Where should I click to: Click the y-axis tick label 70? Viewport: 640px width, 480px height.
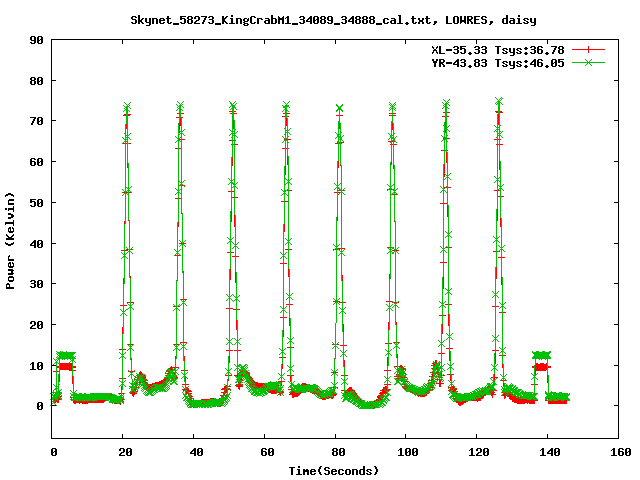pos(36,121)
